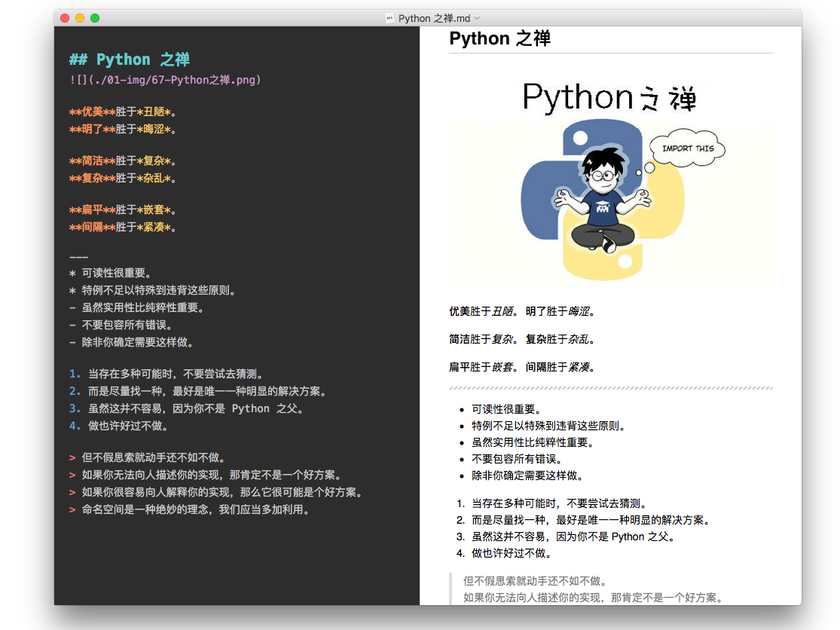Click editor line '**间隔**胜于*紧凑*。'
Viewport: 840px width, 630px height.
[123, 227]
